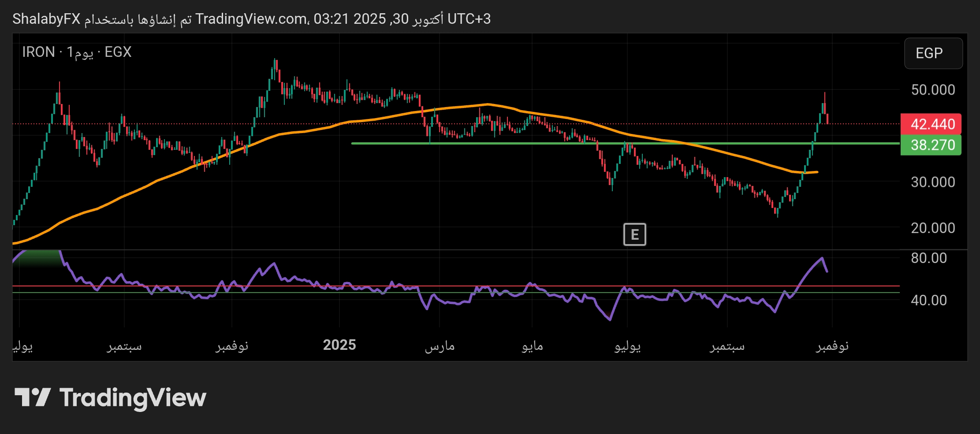Select the IRON symbol title
The width and height of the screenshot is (980, 434).
point(38,52)
